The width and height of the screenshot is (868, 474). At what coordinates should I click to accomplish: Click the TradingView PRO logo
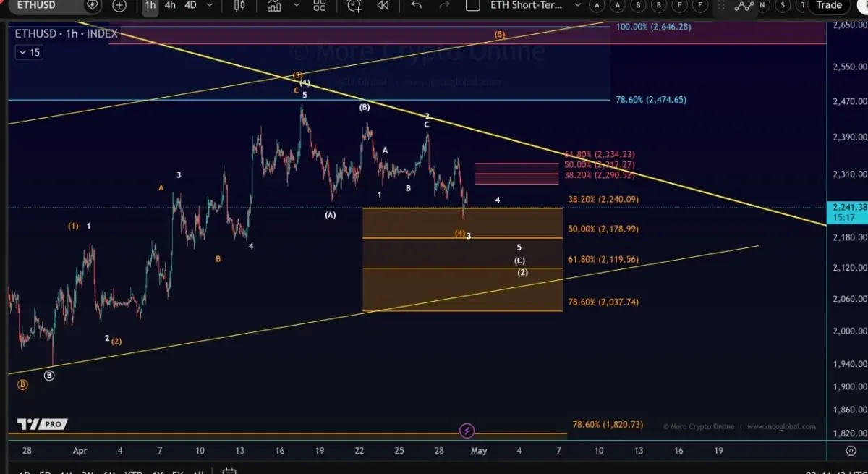click(42, 424)
